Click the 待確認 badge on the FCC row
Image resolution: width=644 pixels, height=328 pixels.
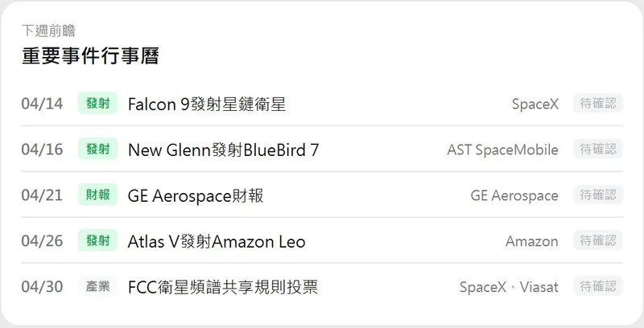pos(598,287)
